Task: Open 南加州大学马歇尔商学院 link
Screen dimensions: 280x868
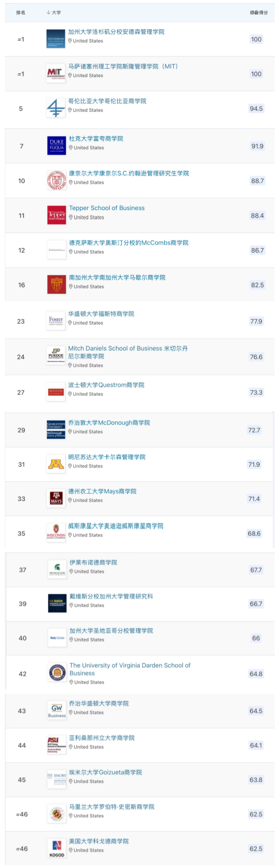Action: tap(117, 277)
